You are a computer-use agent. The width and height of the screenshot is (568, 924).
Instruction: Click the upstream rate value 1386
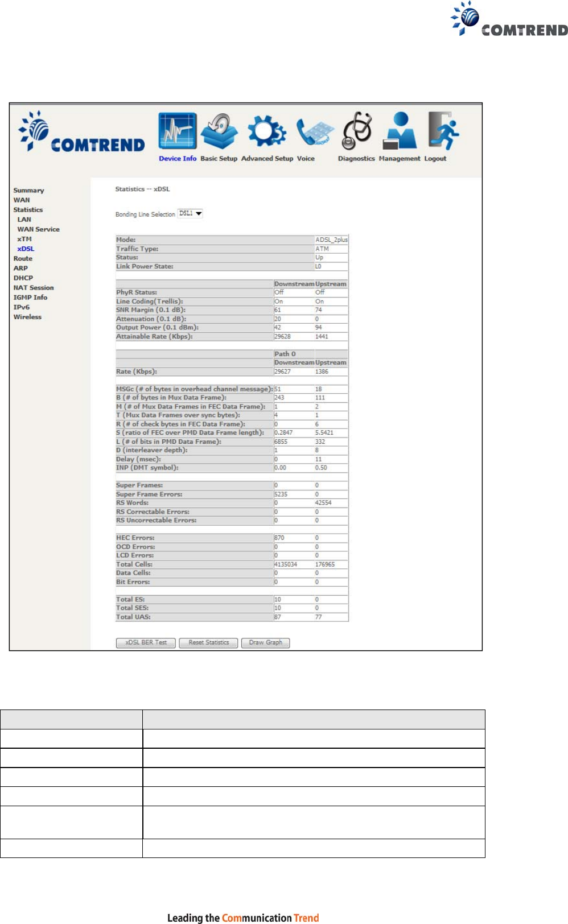point(322,372)
